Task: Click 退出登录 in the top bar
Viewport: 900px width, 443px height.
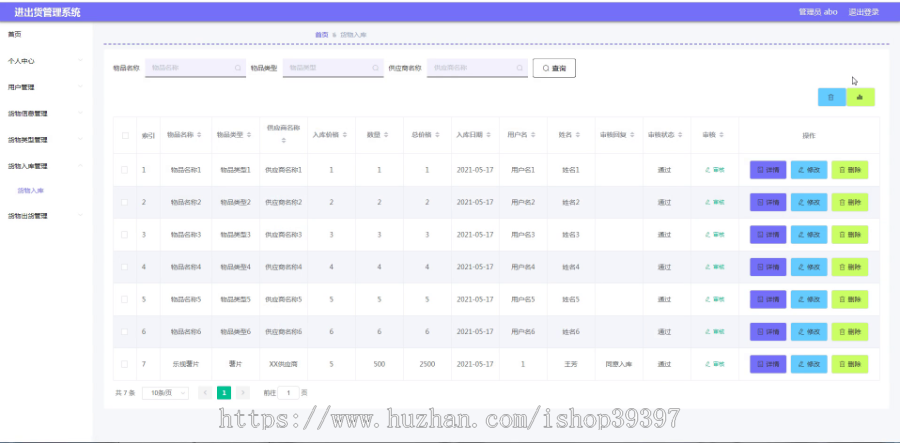Action: 863,12
